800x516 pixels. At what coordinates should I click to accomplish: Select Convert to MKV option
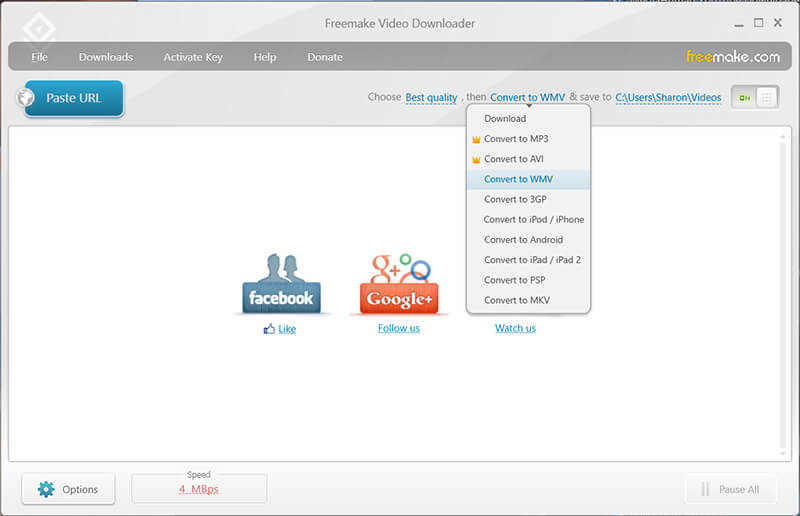tap(528, 300)
